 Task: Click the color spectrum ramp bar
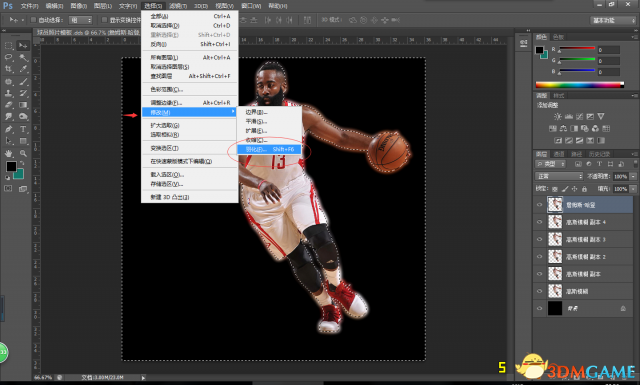(580, 85)
